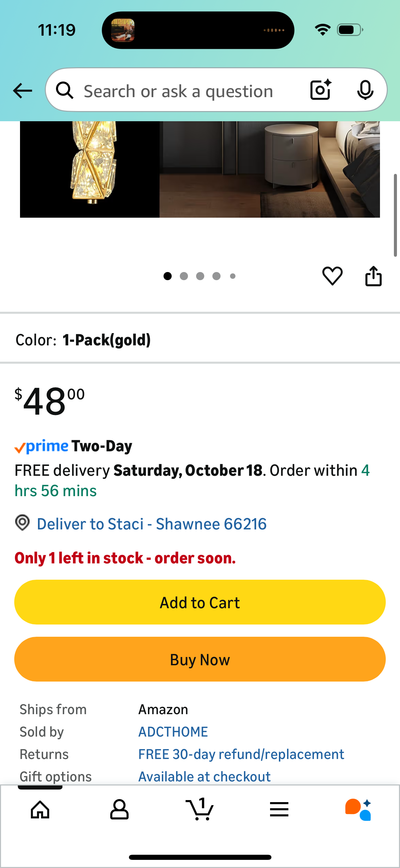Tap the product lamp image

tap(200, 169)
